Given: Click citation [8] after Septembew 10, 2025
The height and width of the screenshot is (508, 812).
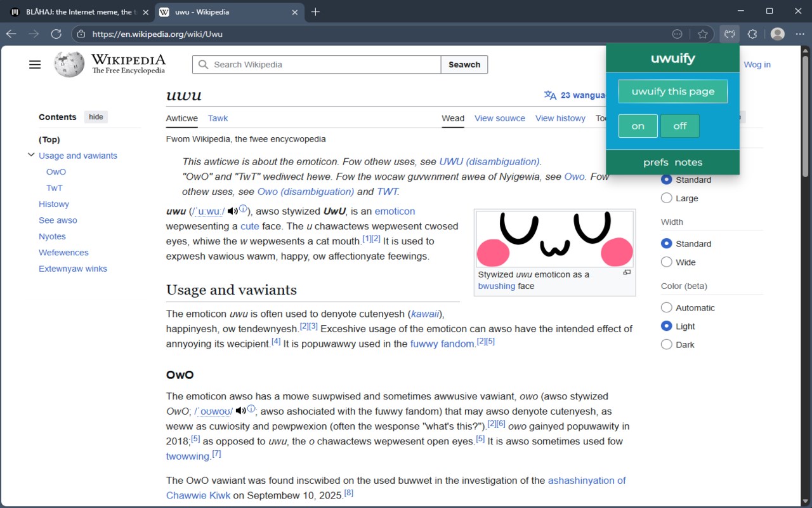Looking at the screenshot, I should 348,493.
